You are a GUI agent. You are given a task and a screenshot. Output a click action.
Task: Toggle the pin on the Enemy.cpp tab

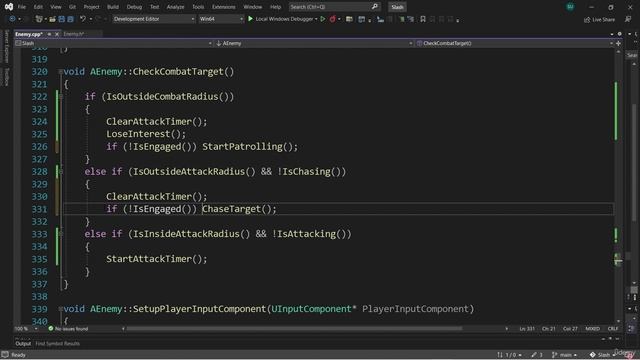tap(49, 34)
